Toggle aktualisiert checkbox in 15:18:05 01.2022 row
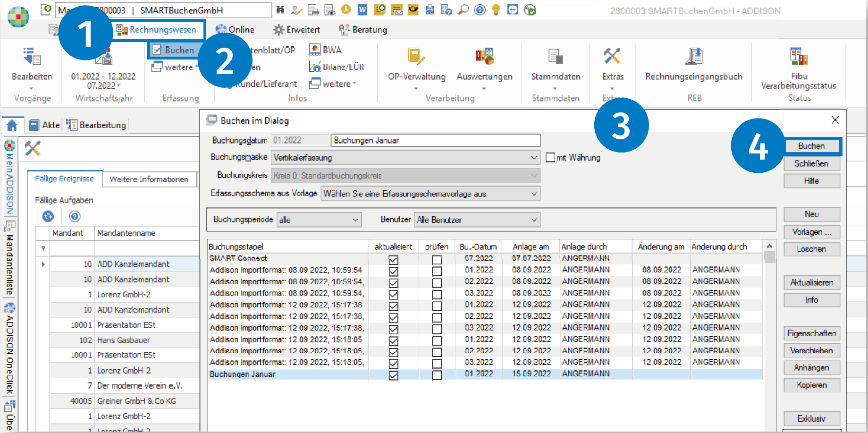Screen dimensions: 868x433 pyautogui.click(x=393, y=340)
